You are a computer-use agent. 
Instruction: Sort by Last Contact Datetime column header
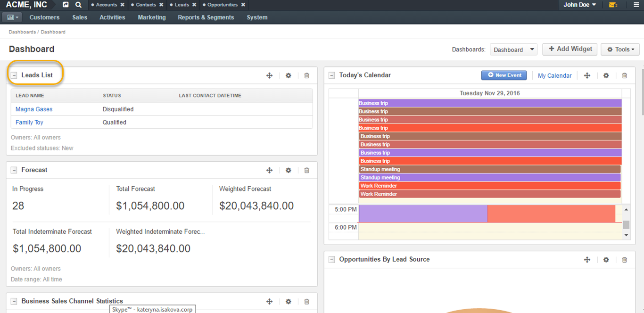click(210, 96)
